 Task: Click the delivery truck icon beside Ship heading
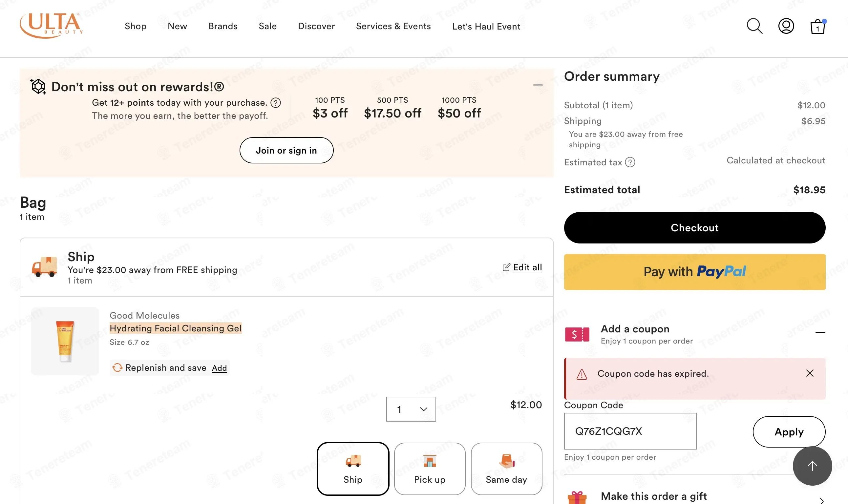coord(45,267)
